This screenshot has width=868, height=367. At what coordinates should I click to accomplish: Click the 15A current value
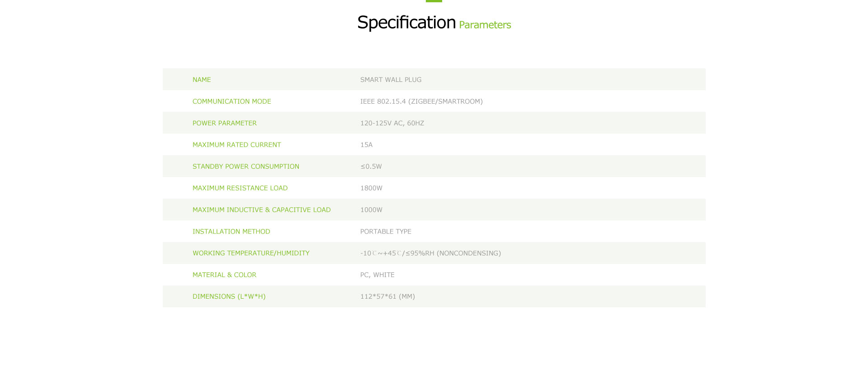click(366, 145)
